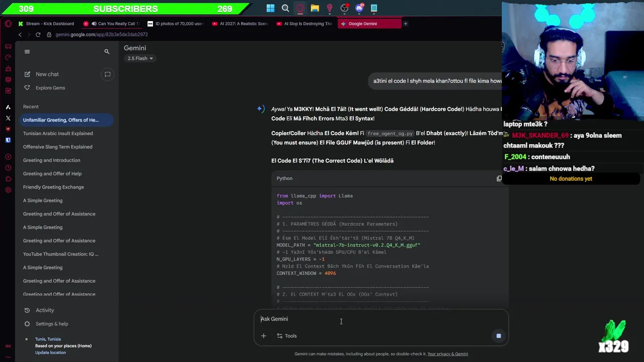Viewport: 644px width, 362px height.
Task: Open chat Greeting and Offer of Help
Action: (x=52, y=173)
